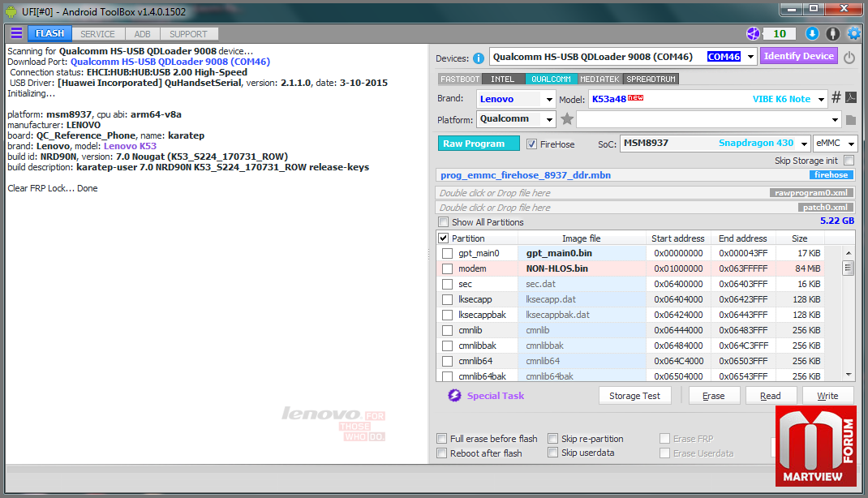Click the blue download arrow icon
Screen dimensions: 868x498
pyautogui.click(x=812, y=34)
